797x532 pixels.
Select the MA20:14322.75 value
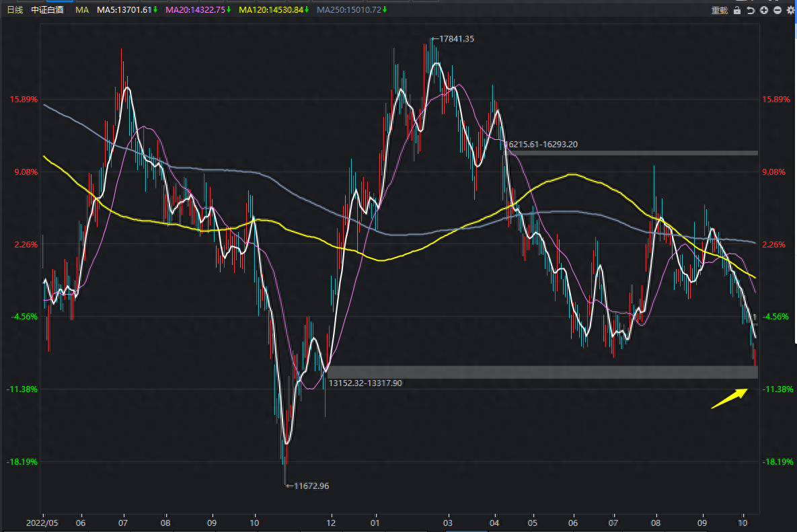point(195,9)
